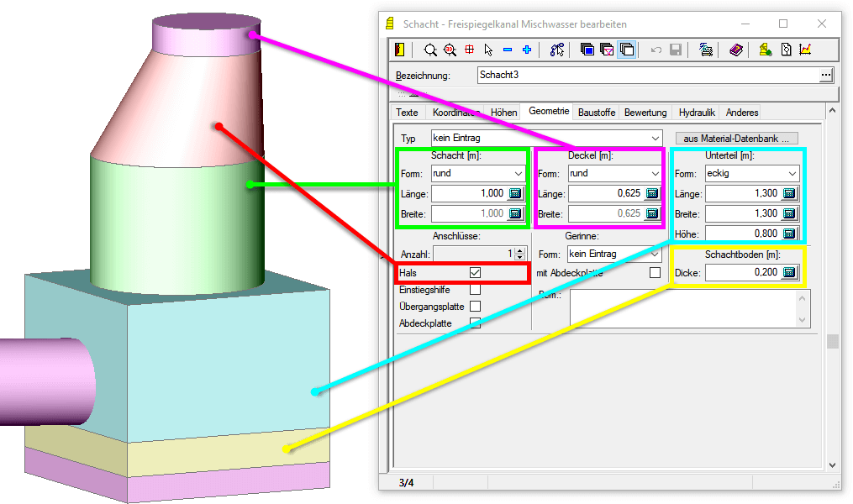The height and width of the screenshot is (504, 853).
Task: Click the magnifier zoom icon in toolbar
Action: [x=430, y=50]
